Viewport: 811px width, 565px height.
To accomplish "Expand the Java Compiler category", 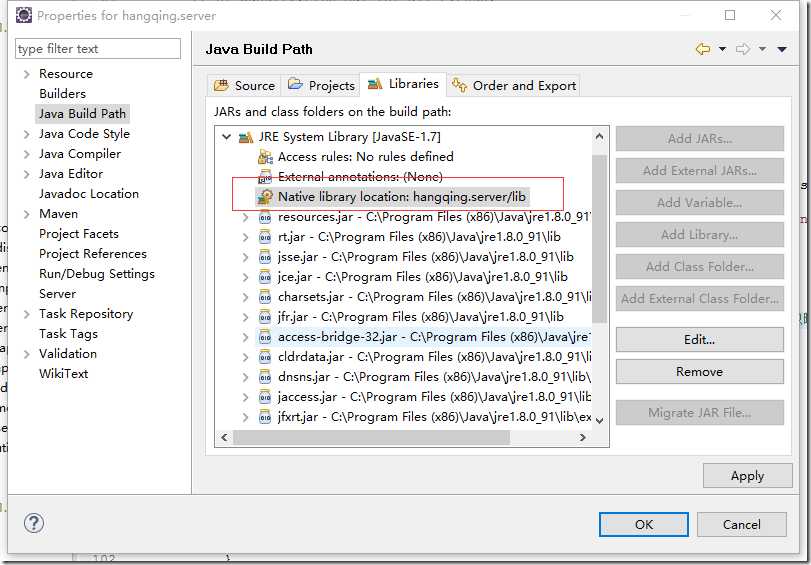I will 26,154.
